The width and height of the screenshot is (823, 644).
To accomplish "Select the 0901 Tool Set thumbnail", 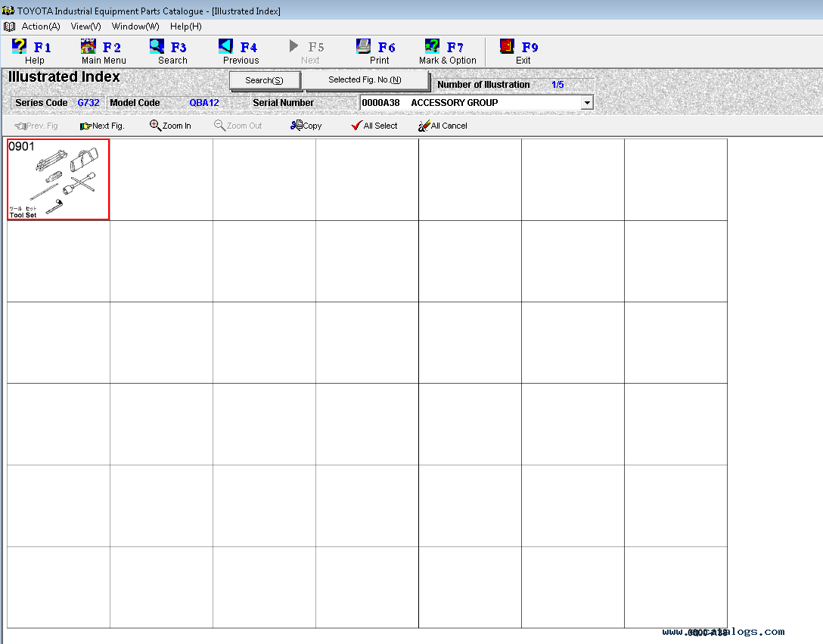I will (x=57, y=179).
